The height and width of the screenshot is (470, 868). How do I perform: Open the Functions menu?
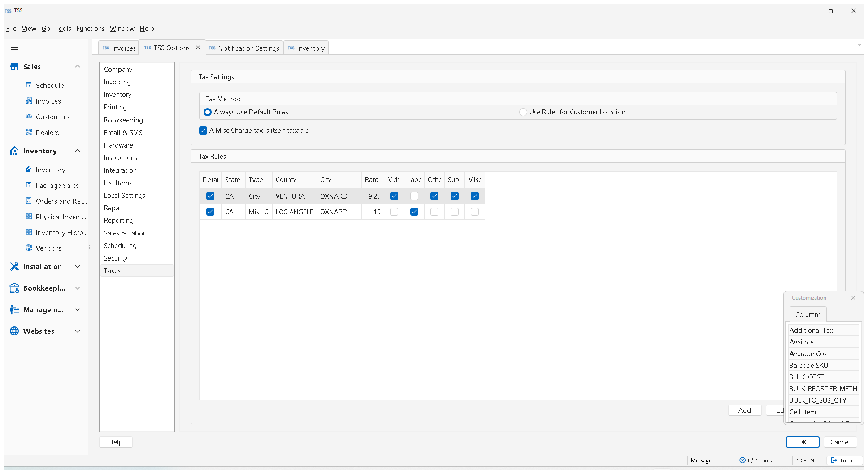click(90, 29)
